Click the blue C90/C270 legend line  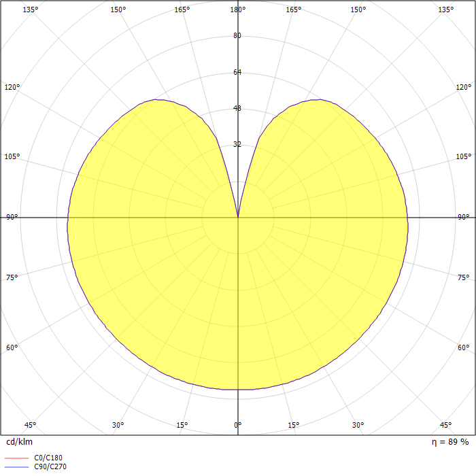tap(17, 467)
